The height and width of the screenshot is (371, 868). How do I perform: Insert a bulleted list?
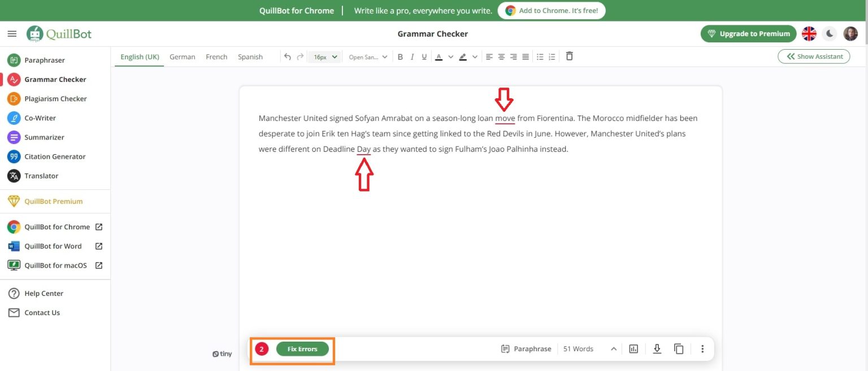coord(540,56)
